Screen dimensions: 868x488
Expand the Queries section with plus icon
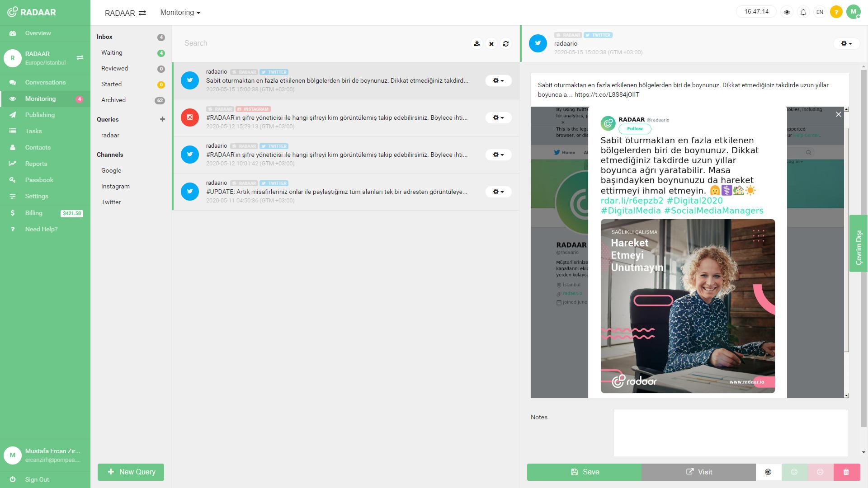click(x=162, y=119)
